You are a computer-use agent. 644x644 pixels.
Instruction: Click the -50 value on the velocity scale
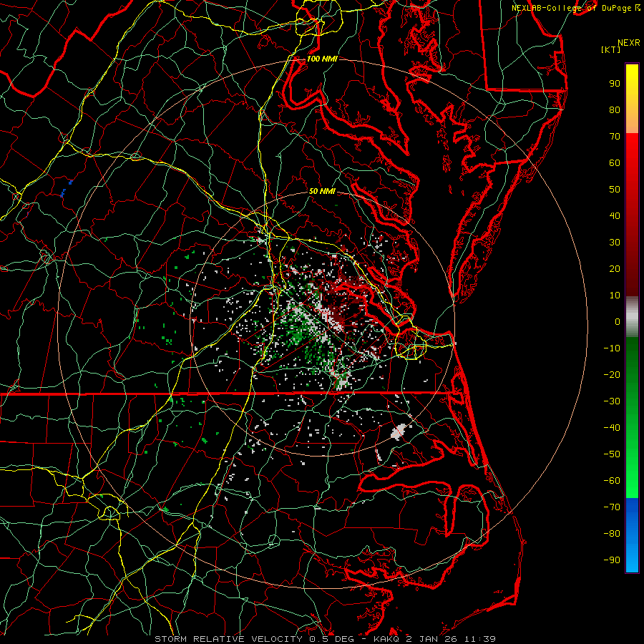(612, 454)
